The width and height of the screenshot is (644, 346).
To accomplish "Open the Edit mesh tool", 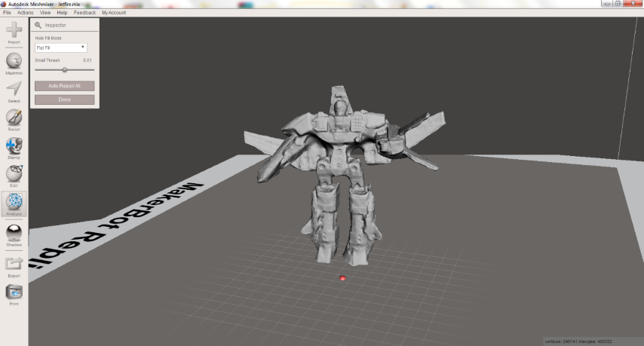I will pyautogui.click(x=14, y=173).
